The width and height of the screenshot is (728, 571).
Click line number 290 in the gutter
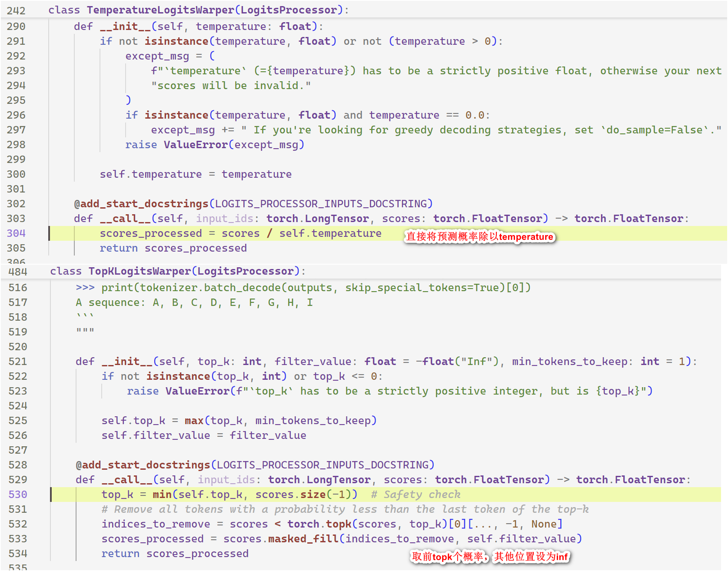[16, 27]
